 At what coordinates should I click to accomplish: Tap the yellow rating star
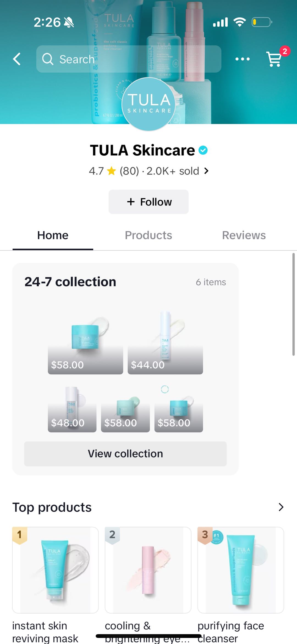111,171
